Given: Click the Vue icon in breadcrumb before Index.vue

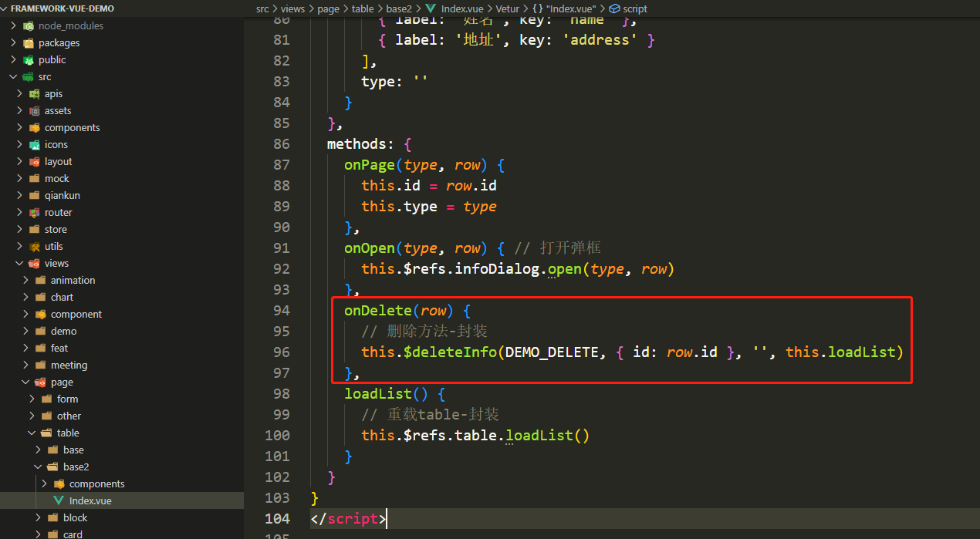Looking at the screenshot, I should pyautogui.click(x=431, y=8).
